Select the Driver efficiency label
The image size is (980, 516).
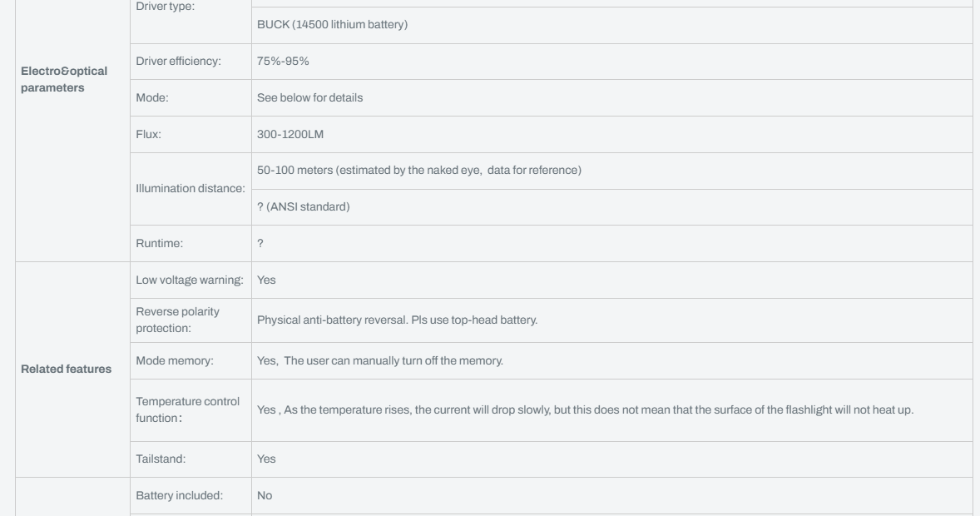click(x=178, y=62)
